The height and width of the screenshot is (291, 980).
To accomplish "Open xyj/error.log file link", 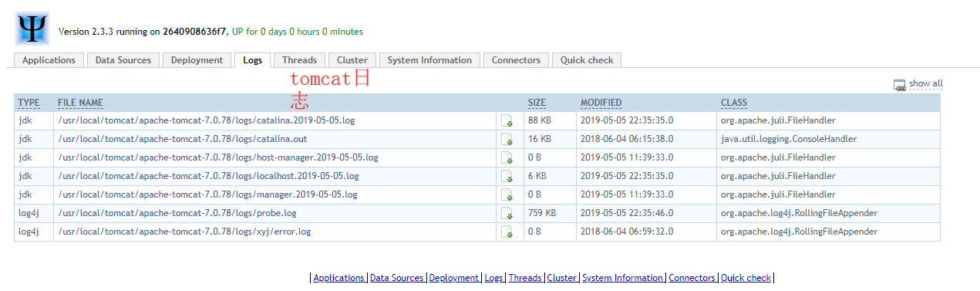I will pos(185,232).
